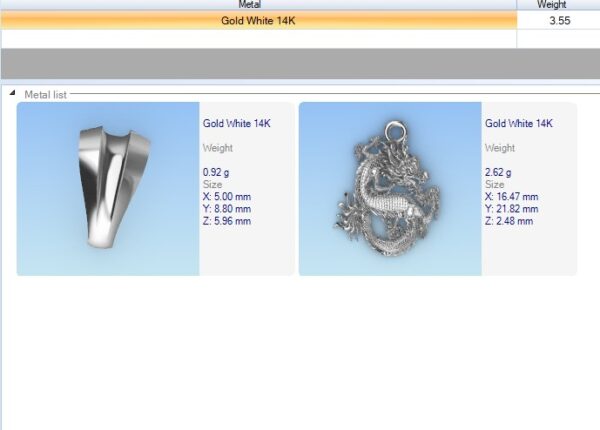Click the 0.92 g weight value
This screenshot has height=430, width=600.
click(217, 172)
